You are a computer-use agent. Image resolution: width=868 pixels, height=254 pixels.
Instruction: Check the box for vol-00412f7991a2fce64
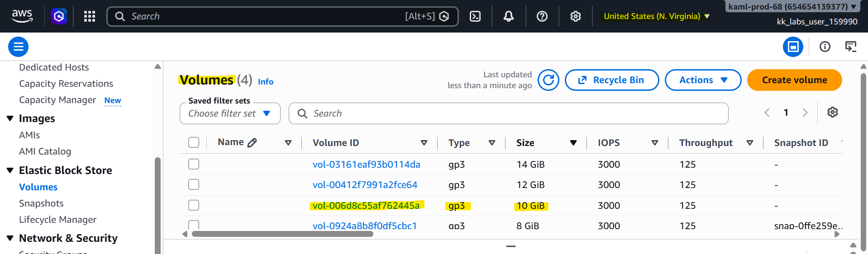click(194, 184)
